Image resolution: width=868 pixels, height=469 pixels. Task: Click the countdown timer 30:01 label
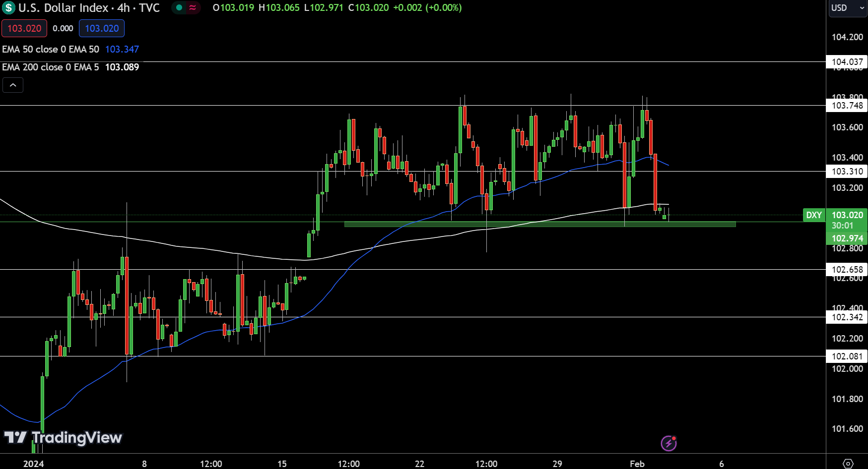[843, 226]
